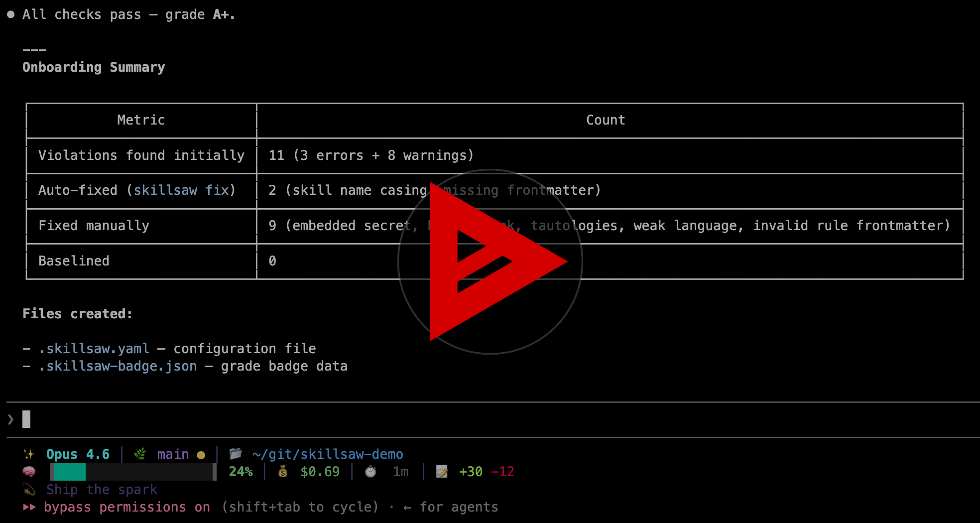Click the $0.69 cost value

[x=320, y=472]
